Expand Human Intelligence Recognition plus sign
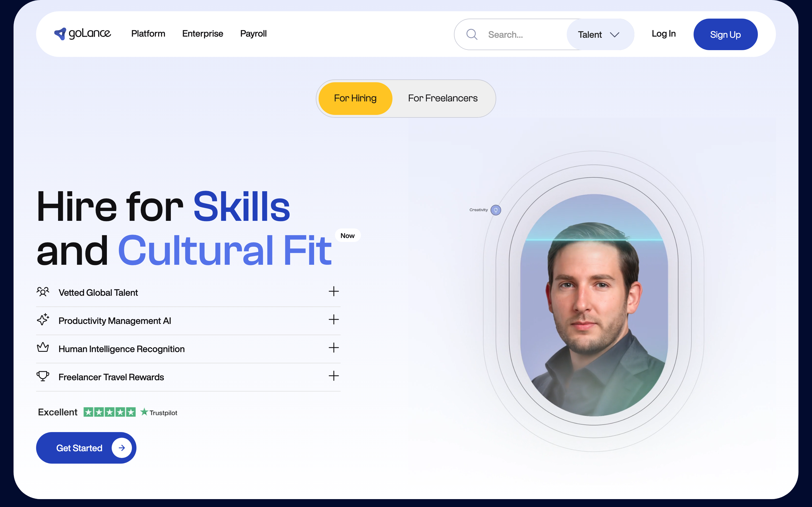The width and height of the screenshot is (812, 507). point(334,348)
